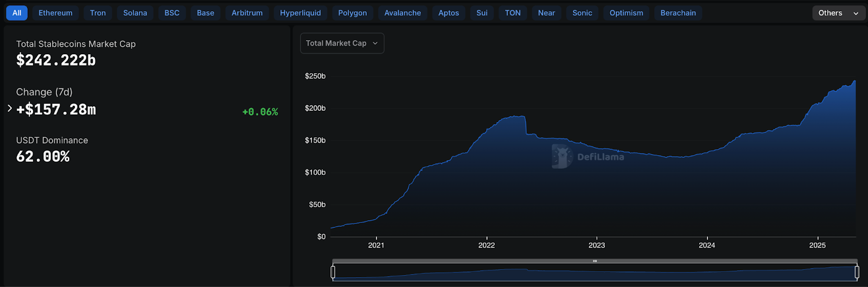Show Optimism stablecoins
868x287 pixels.
pos(626,13)
